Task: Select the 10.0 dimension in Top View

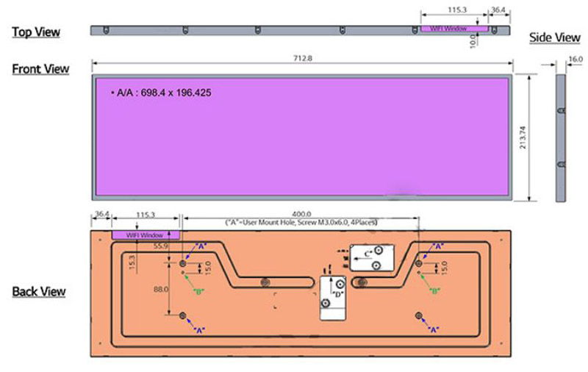Action: tap(473, 40)
